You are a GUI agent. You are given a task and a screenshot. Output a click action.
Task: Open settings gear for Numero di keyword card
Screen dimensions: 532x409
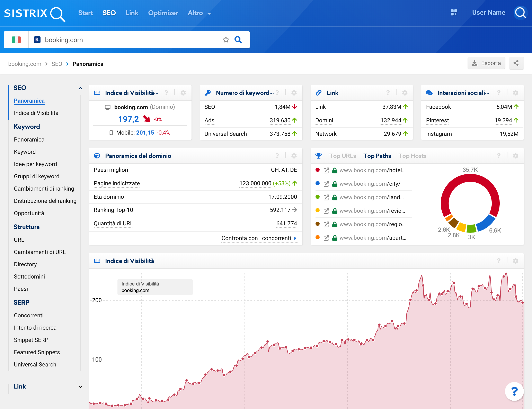(294, 93)
